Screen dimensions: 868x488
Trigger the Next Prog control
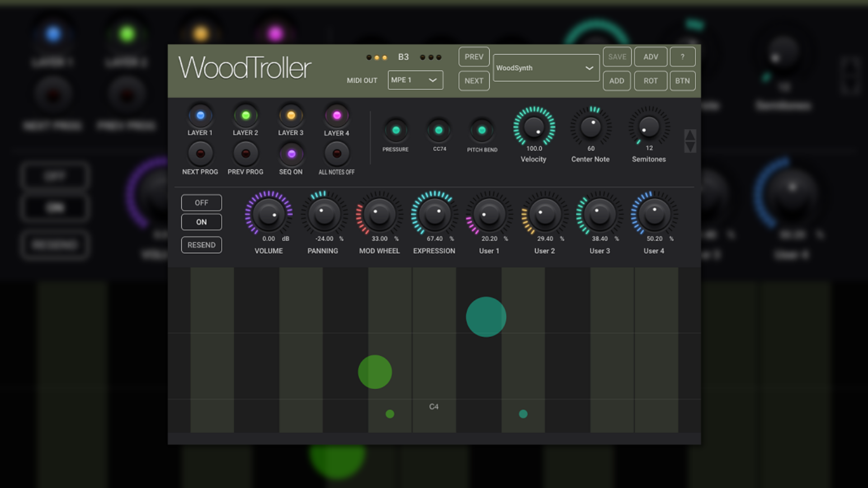pyautogui.click(x=200, y=154)
